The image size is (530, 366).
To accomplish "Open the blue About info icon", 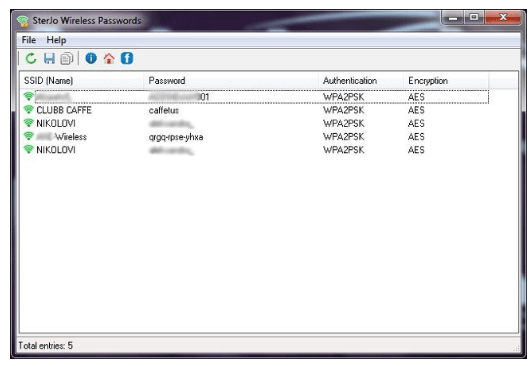I will (91, 58).
